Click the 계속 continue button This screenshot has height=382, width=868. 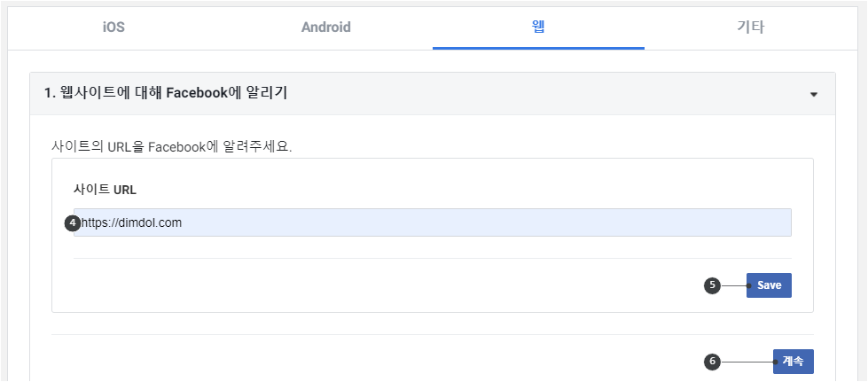click(794, 362)
